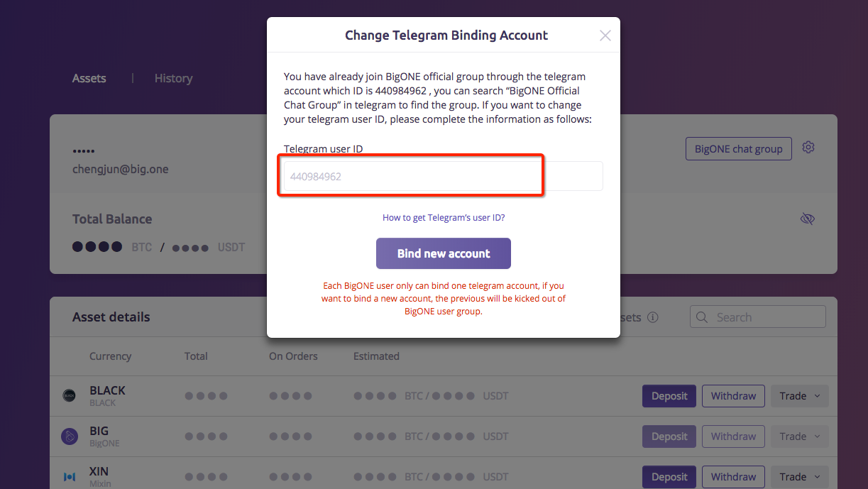This screenshot has width=868, height=489.
Task: Open settings gear next to chat group
Action: point(808,148)
